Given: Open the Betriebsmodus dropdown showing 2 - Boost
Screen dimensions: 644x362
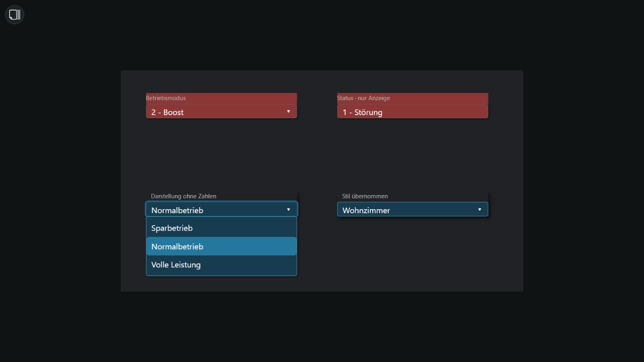Looking at the screenshot, I should coord(221,112).
